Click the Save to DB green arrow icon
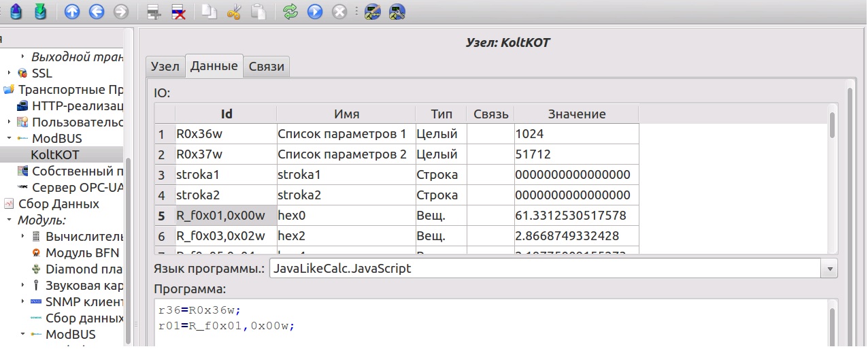Viewport: 868px width, 349px height. (40, 12)
